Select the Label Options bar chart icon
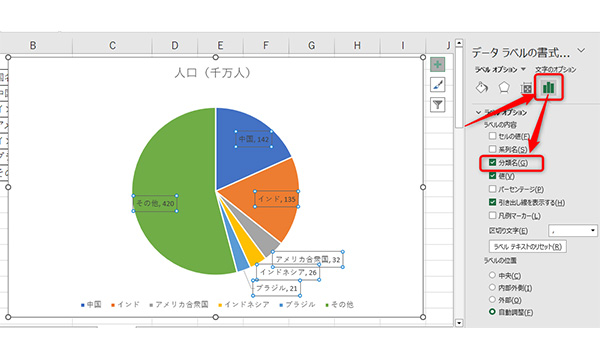 pos(548,88)
